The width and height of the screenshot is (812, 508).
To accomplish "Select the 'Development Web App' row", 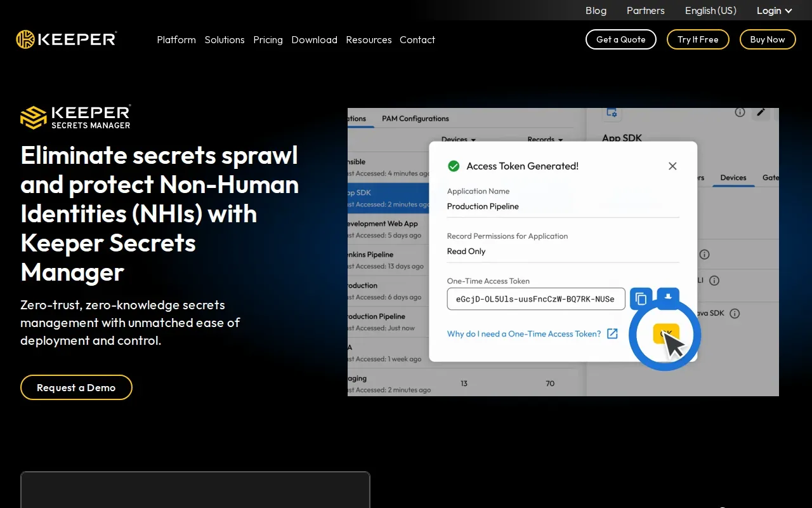I will [388, 229].
